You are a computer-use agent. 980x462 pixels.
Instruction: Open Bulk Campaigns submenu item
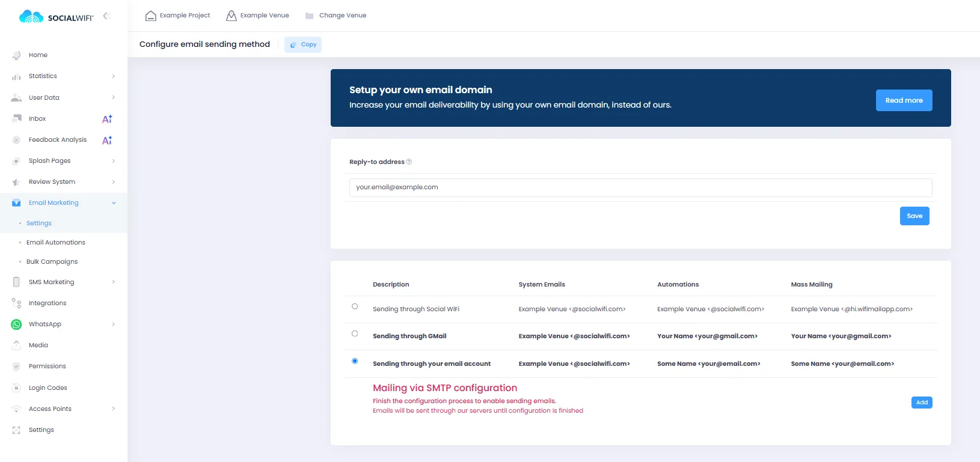tap(52, 261)
